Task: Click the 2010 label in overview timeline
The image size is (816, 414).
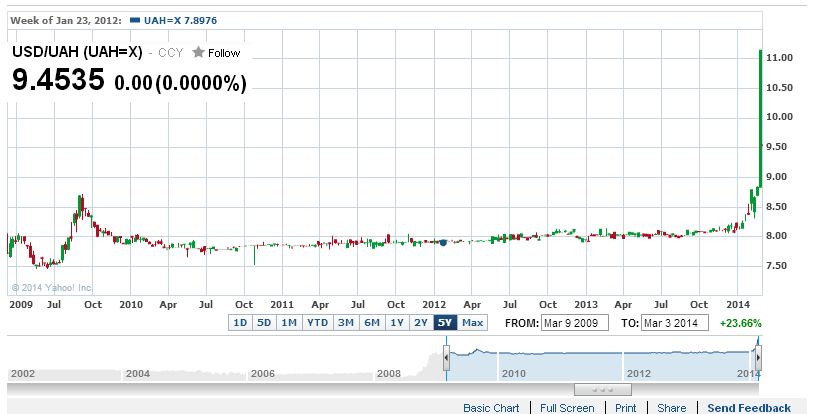Action: click(x=513, y=373)
